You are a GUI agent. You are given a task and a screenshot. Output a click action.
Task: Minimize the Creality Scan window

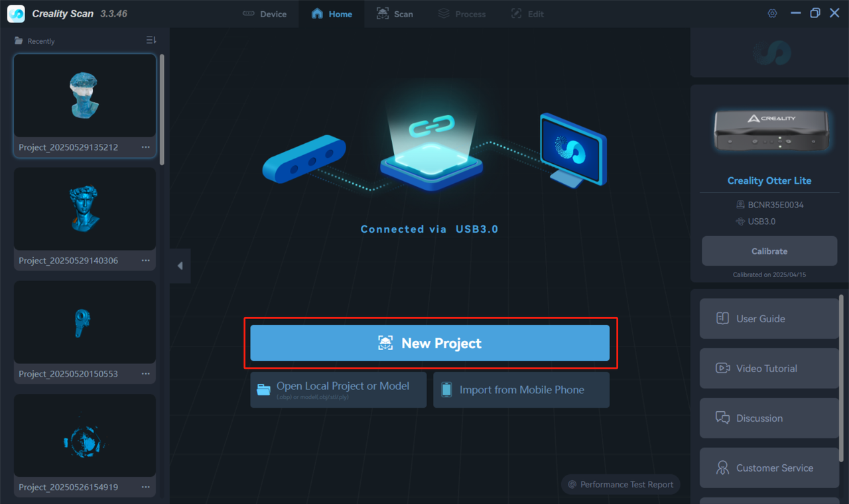pos(796,13)
